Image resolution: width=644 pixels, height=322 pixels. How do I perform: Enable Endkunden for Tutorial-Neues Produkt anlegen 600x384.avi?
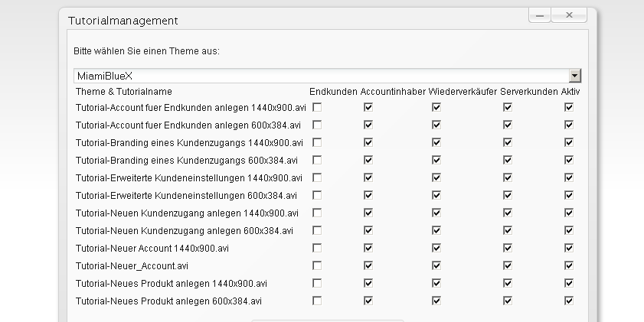click(317, 301)
